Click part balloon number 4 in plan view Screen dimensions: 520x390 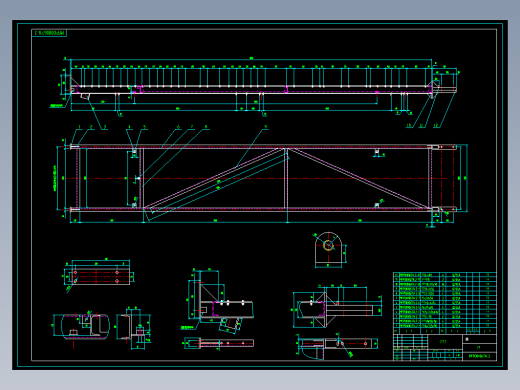(x=129, y=127)
